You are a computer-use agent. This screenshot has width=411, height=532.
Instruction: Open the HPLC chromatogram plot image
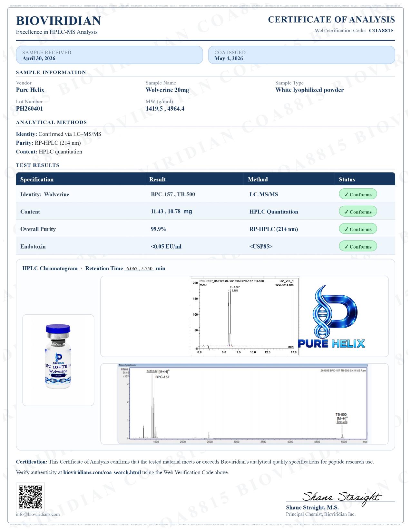(245, 316)
